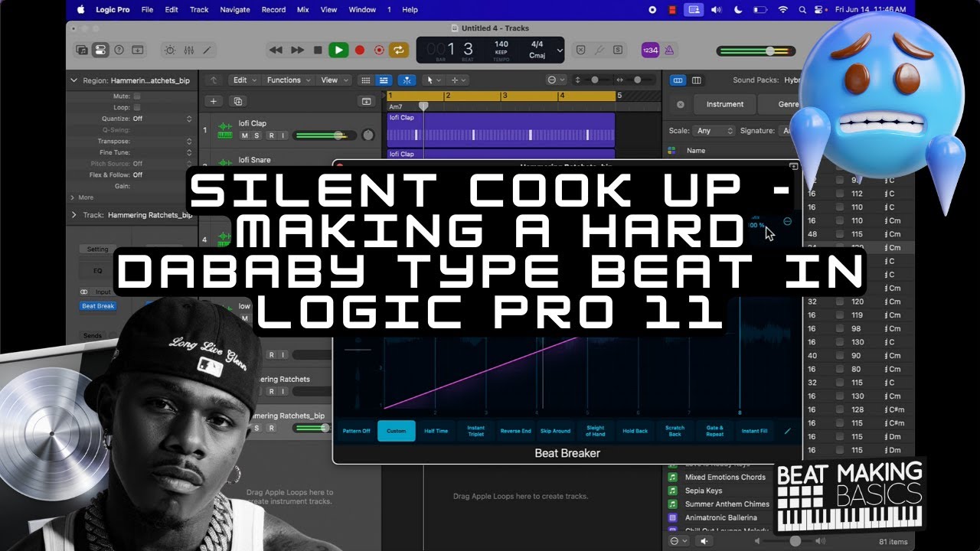The image size is (980, 551).
Task: Select the Sepia Keys loop
Action: click(x=704, y=491)
